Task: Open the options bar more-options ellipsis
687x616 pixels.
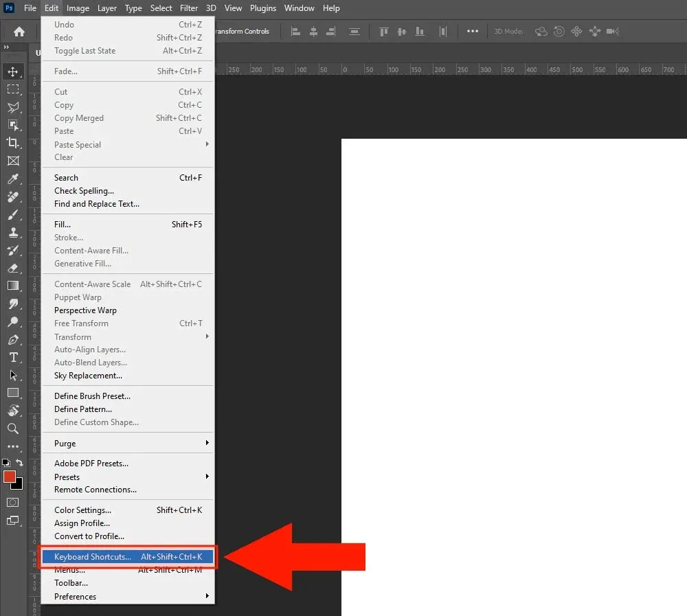Action: 473,31
